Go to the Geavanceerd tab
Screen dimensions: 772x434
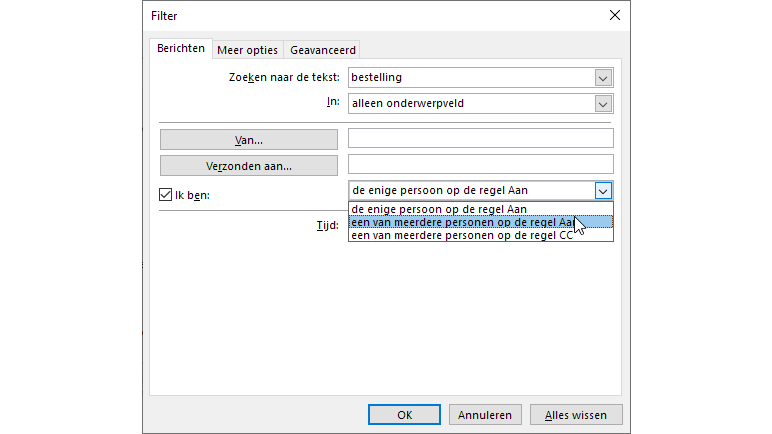click(x=323, y=50)
